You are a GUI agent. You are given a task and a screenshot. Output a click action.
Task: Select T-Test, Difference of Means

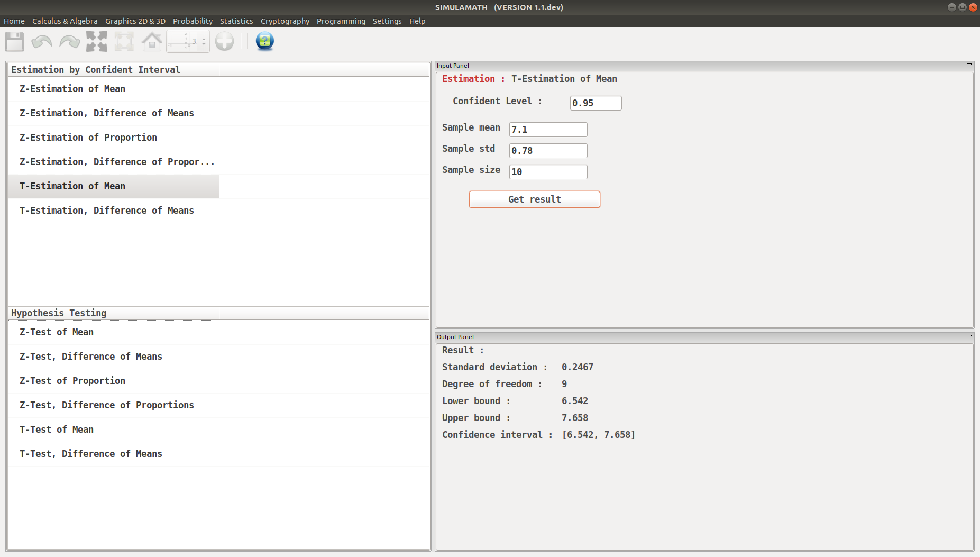pyautogui.click(x=114, y=454)
